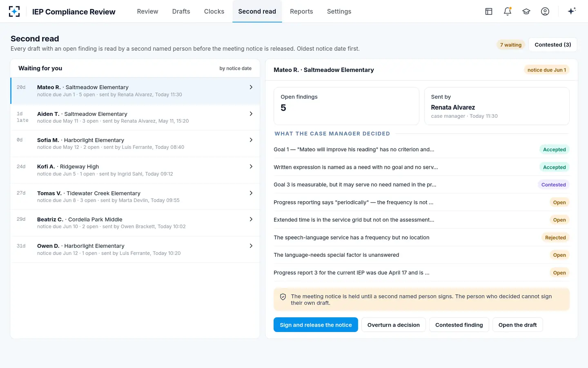The width and height of the screenshot is (588, 368).
Task: Click the 'notice due Jun 1' badge
Action: point(547,70)
